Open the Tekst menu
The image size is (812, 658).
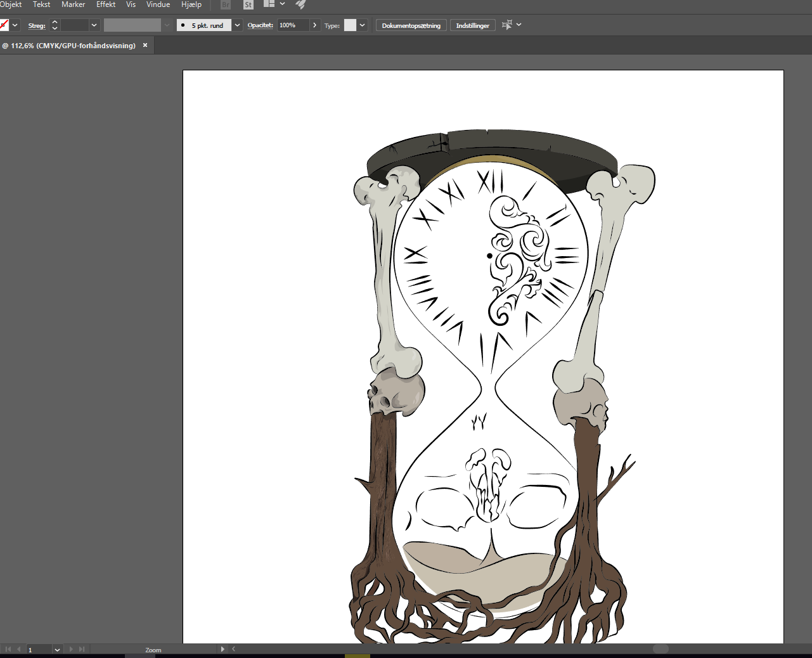tap(41, 4)
